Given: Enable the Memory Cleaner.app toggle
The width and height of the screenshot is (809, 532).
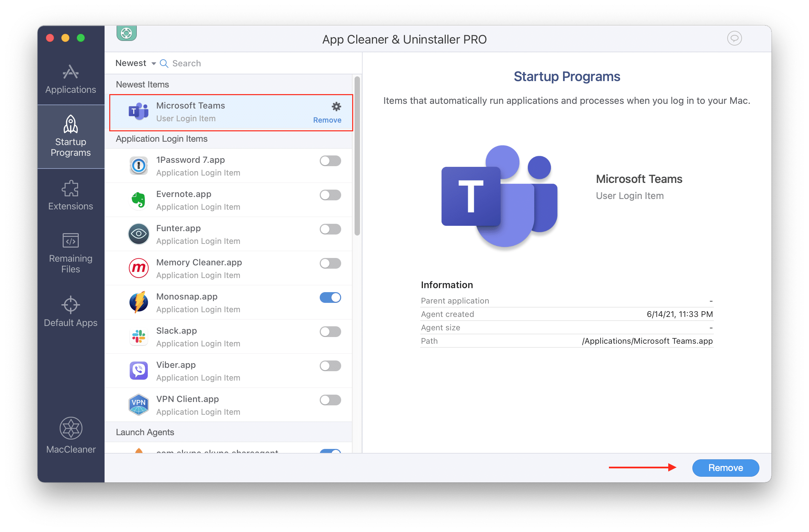Looking at the screenshot, I should tap(330, 263).
